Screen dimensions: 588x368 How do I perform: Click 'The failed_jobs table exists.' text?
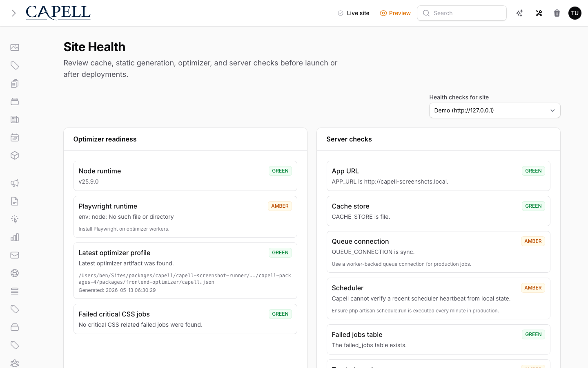[369, 345]
